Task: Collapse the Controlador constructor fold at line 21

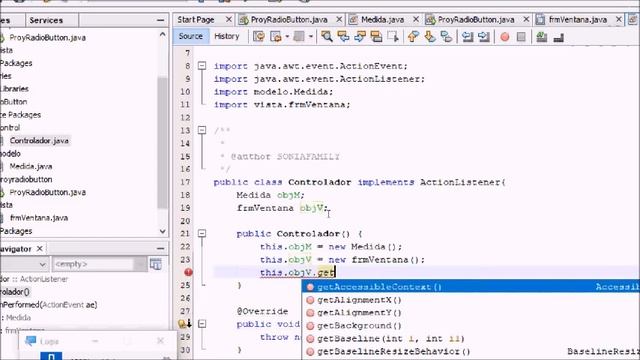Action: [x=202, y=233]
